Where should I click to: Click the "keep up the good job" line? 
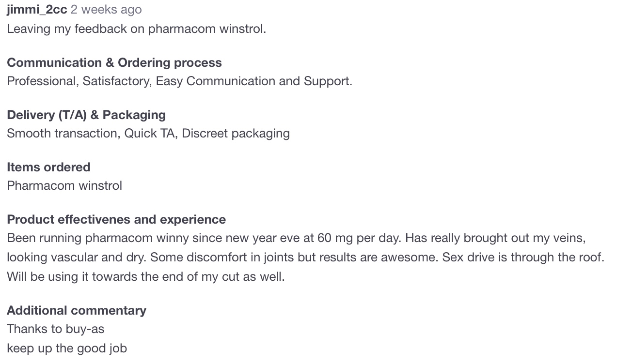[67, 349]
